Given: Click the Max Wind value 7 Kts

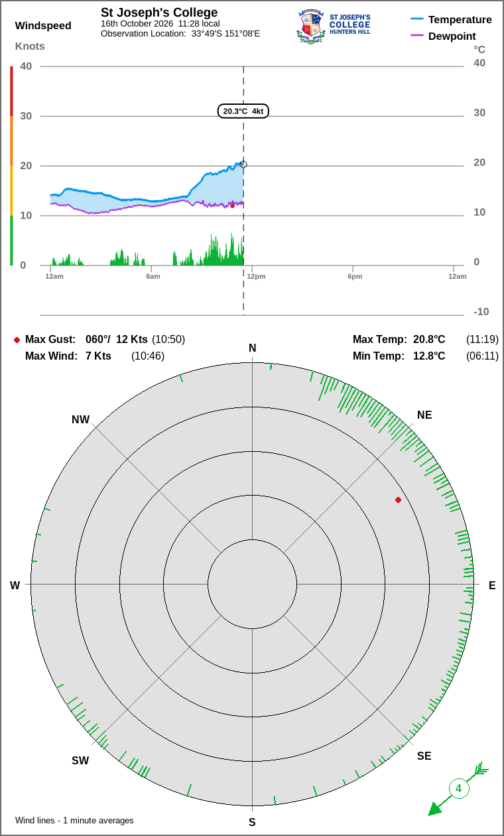Looking at the screenshot, I should (98, 356).
